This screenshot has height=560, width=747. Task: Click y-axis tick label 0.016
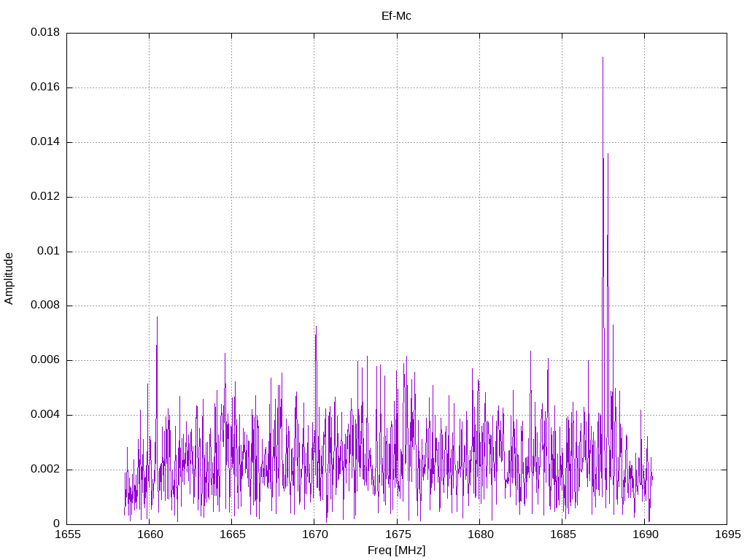(x=45, y=87)
